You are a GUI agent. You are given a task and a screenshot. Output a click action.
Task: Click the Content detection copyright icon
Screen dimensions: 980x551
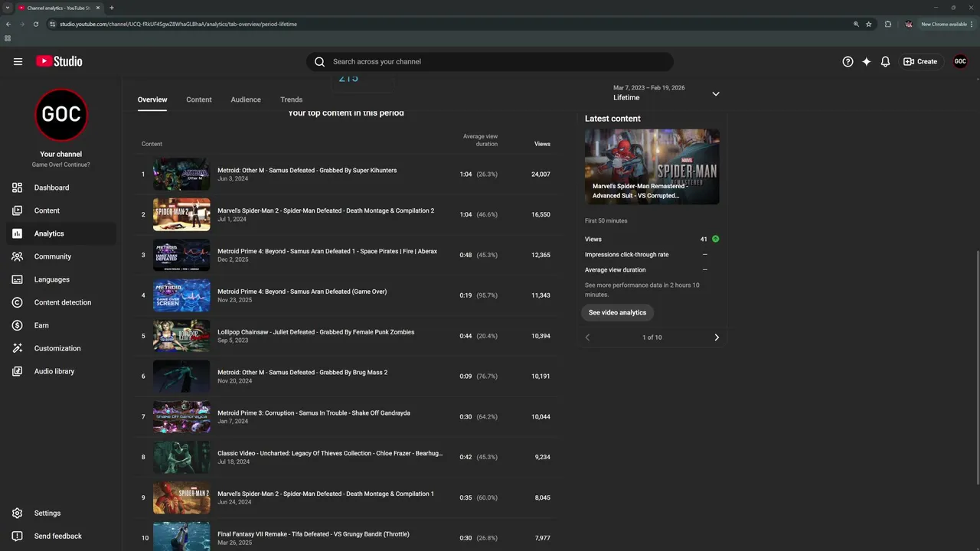(18, 302)
